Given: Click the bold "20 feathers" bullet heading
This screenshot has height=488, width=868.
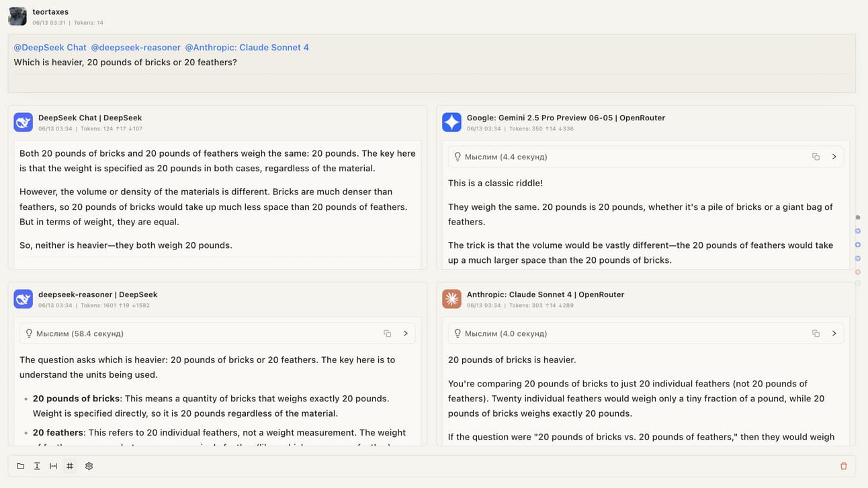Looking at the screenshot, I should (59, 433).
